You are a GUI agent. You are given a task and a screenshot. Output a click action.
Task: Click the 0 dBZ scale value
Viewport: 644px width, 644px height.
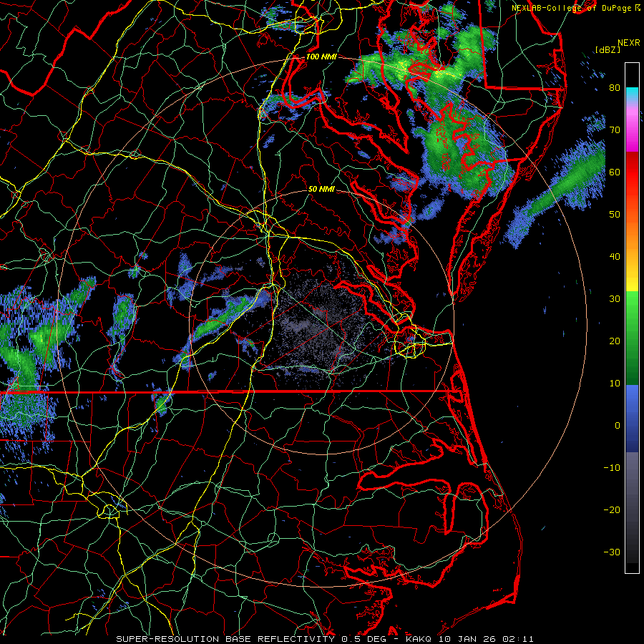click(x=618, y=426)
